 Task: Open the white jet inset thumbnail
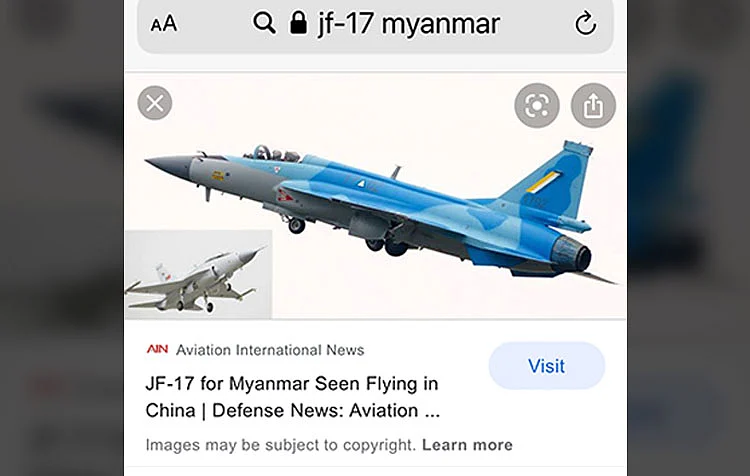point(199,275)
